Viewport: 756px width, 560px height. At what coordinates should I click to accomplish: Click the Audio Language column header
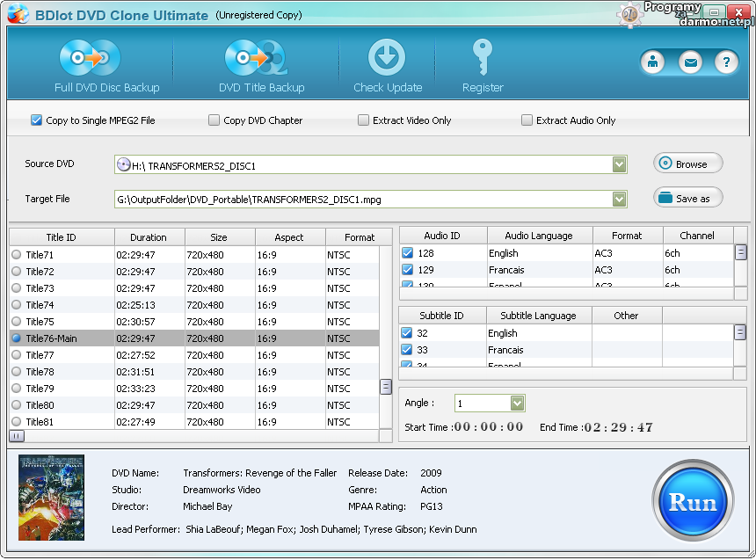540,236
